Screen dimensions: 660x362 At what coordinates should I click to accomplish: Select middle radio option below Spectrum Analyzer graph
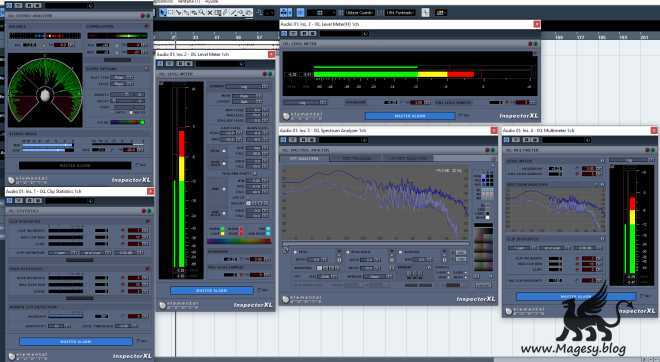pyautogui.click(x=348, y=252)
